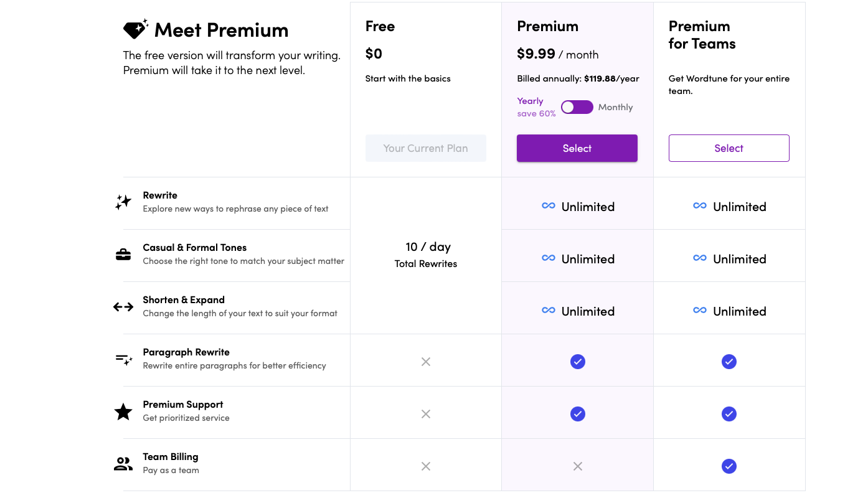Click the Your Current Plan button

[x=426, y=148]
